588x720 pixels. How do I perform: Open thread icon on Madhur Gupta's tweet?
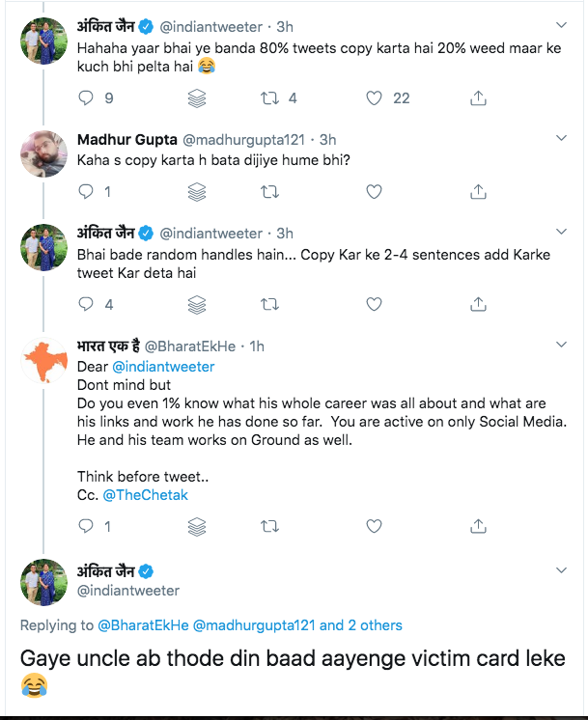tap(197, 192)
